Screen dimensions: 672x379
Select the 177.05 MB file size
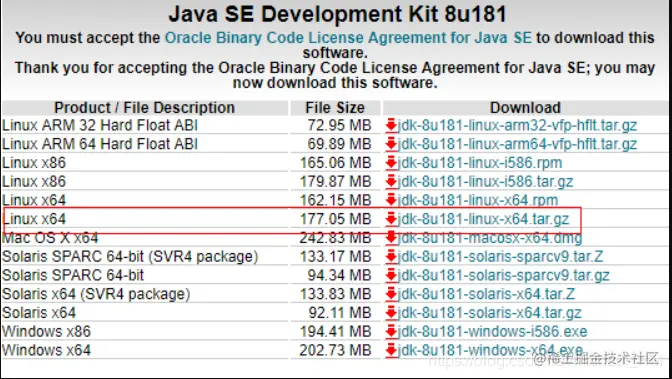pyautogui.click(x=336, y=219)
